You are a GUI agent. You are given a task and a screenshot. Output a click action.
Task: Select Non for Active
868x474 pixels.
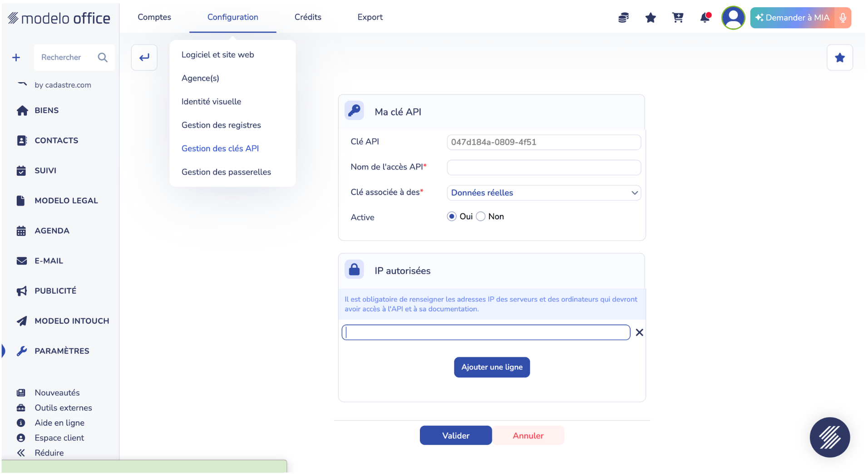click(481, 217)
